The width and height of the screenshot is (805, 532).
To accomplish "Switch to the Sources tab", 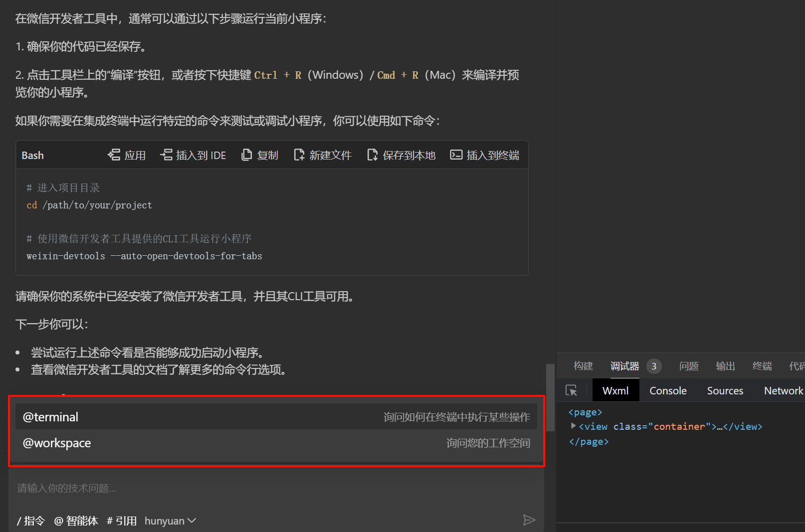I will click(x=725, y=390).
